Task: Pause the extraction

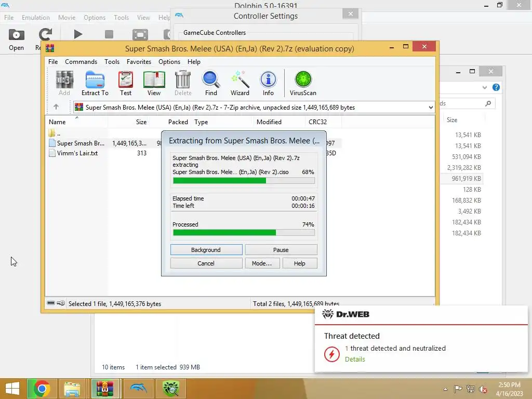Action: (x=281, y=250)
